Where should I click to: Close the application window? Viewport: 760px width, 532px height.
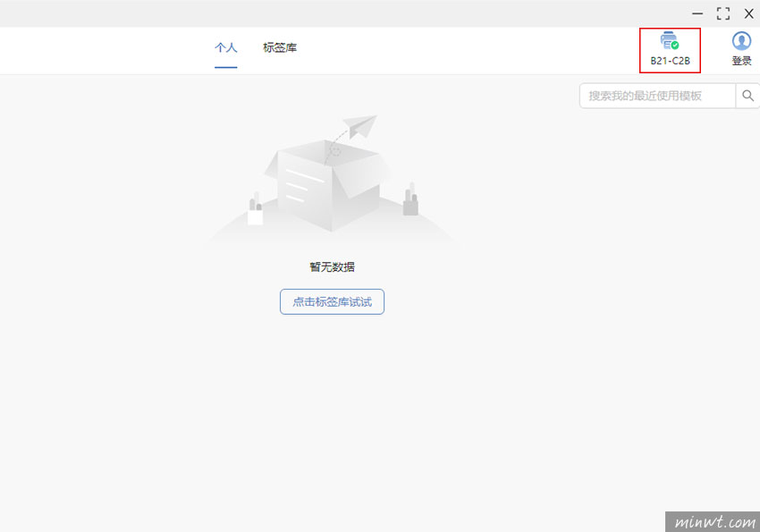749,13
